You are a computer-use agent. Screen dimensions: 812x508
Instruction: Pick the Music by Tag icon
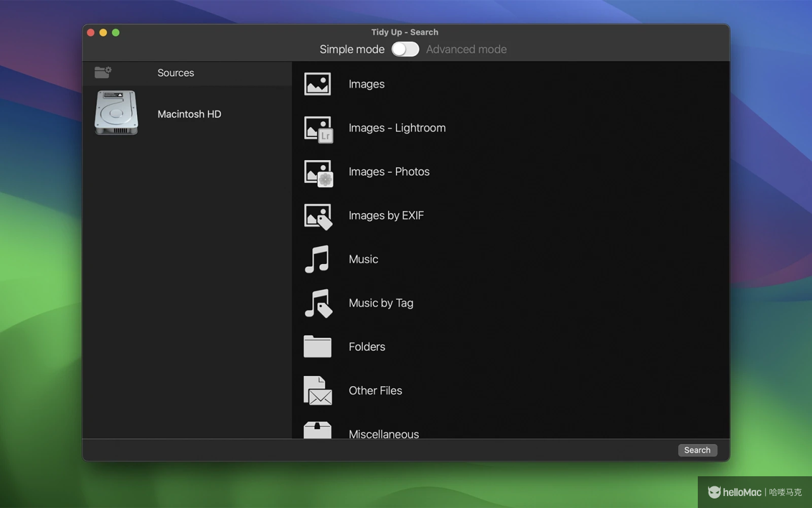318,304
